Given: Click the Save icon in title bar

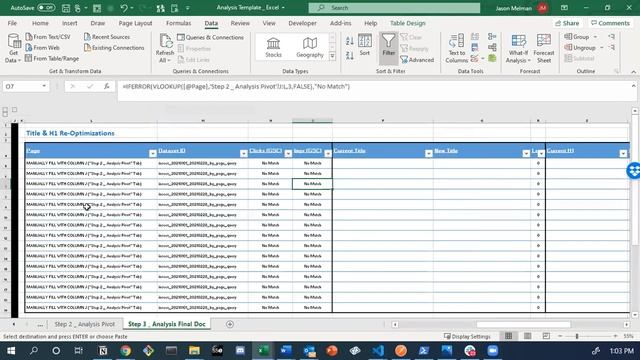Looking at the screenshot, I should tap(66, 8).
